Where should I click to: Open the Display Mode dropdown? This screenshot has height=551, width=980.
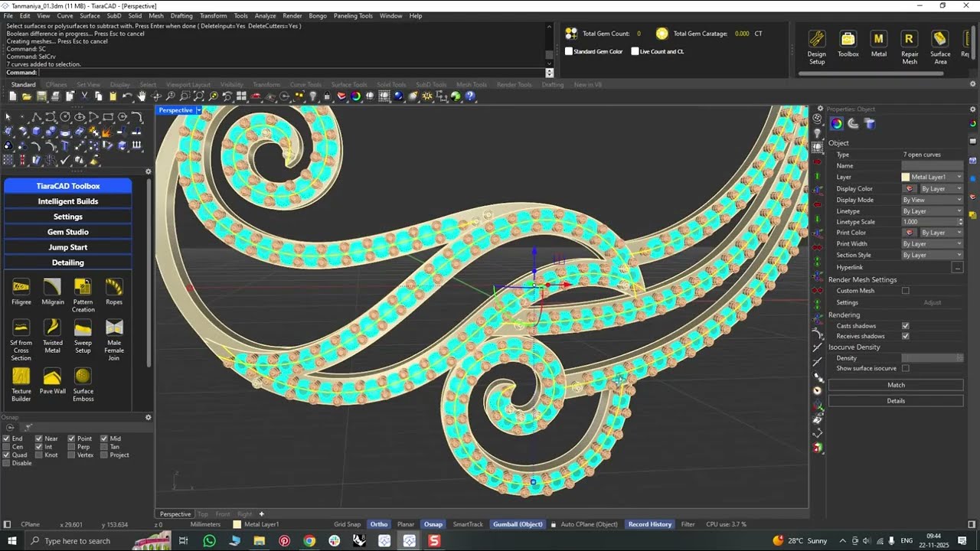933,200
